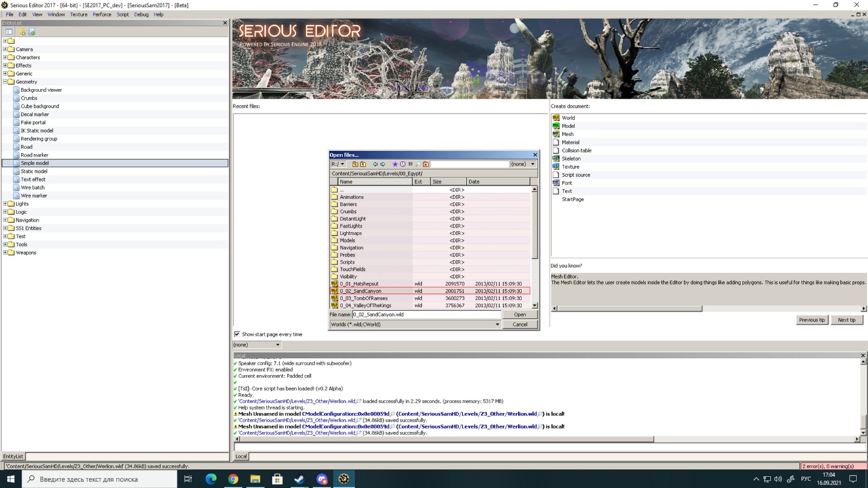Select Static model in Geometry tree
The image size is (868, 488).
(34, 171)
